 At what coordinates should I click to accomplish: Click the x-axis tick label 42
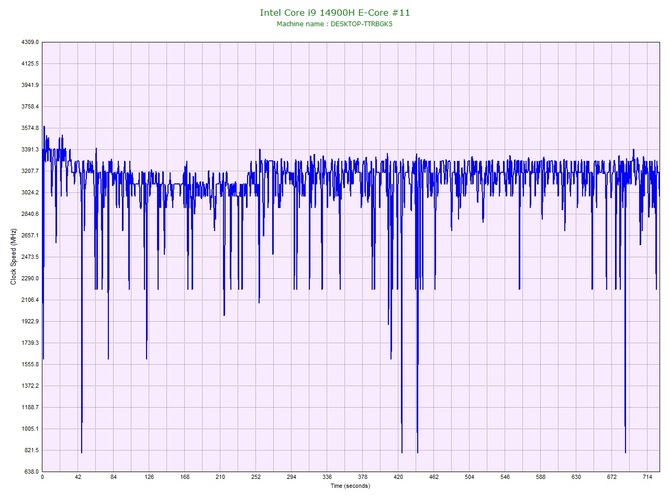tap(78, 477)
